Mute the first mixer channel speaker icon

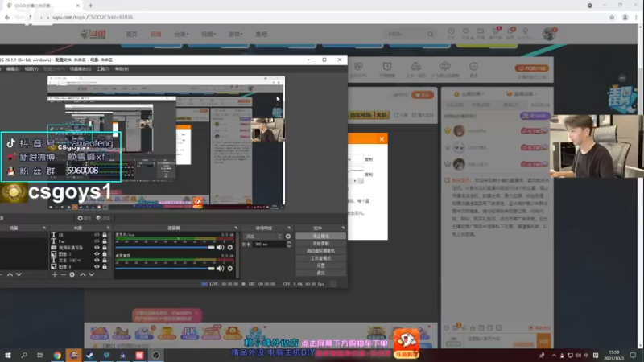[x=221, y=248]
